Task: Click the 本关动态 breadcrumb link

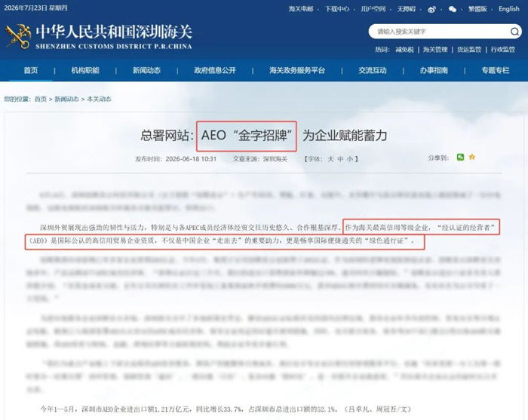Action: click(x=99, y=99)
